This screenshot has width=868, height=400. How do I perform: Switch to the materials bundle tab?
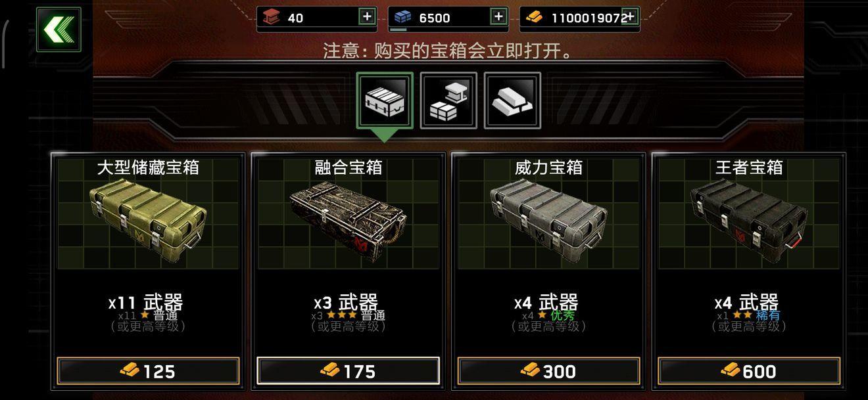click(x=449, y=100)
